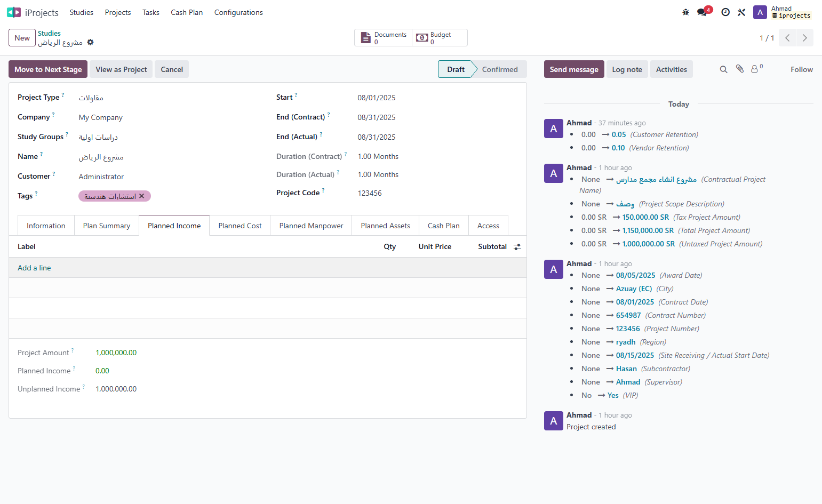Open the chatter Activities button
Screen dimensions: 822x504
click(672, 69)
